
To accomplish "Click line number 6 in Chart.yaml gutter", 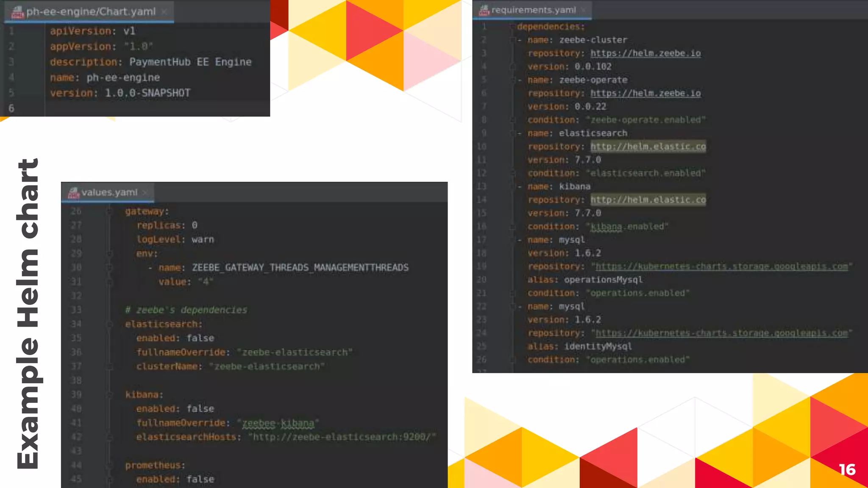I will [11, 108].
